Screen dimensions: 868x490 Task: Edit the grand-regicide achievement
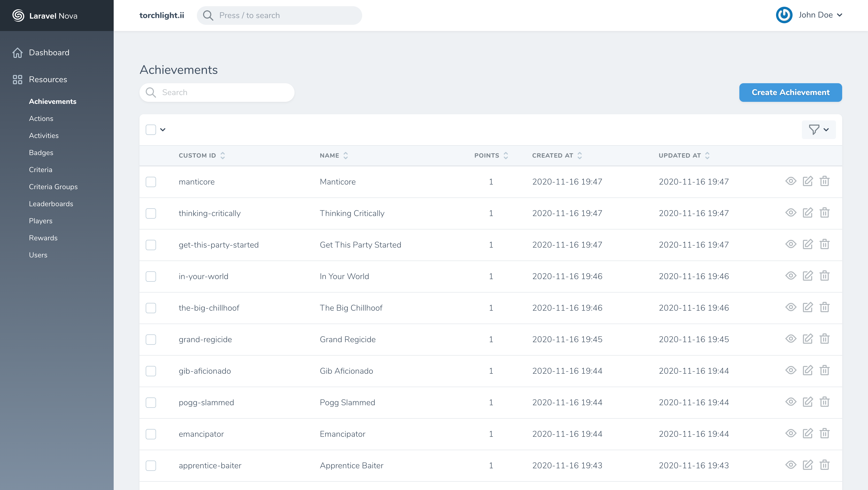[x=808, y=339]
